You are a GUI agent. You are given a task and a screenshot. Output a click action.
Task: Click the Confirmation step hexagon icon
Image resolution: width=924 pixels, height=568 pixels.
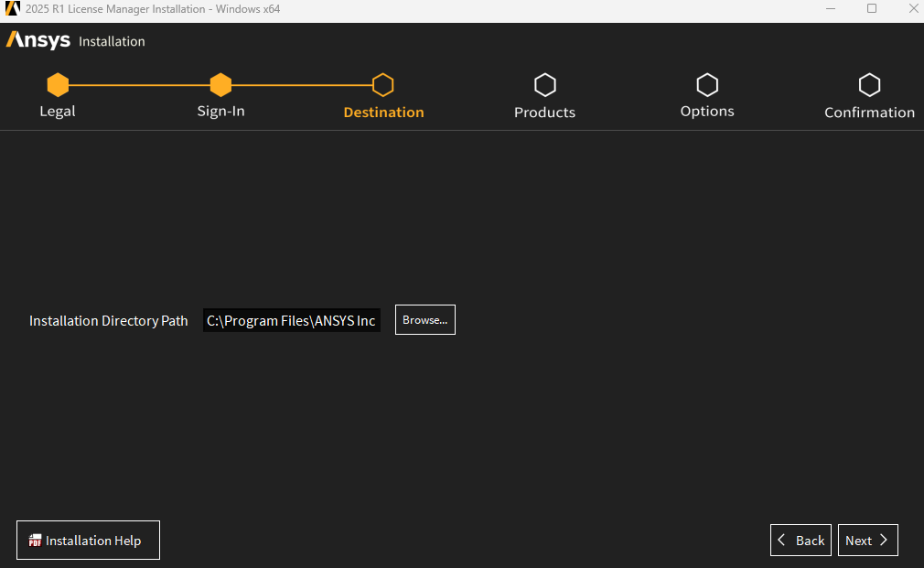(x=869, y=85)
